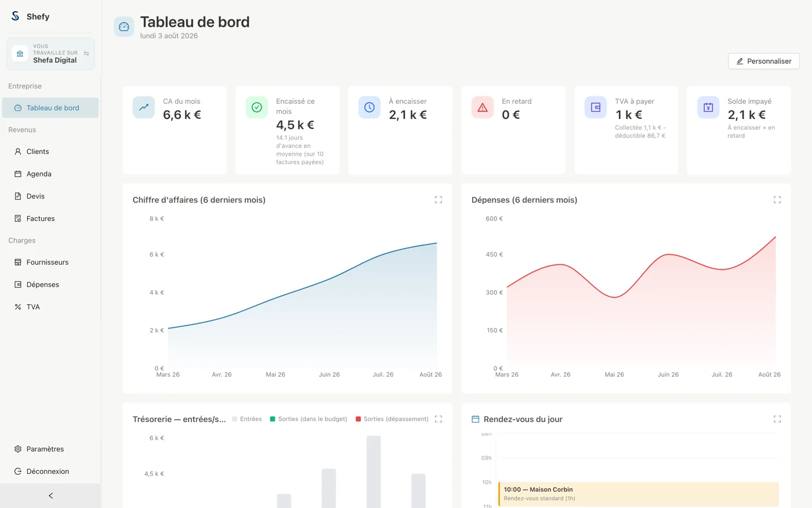Navigate to Devis
Screen dimensions: 812x508
pyautogui.click(x=50, y=196)
